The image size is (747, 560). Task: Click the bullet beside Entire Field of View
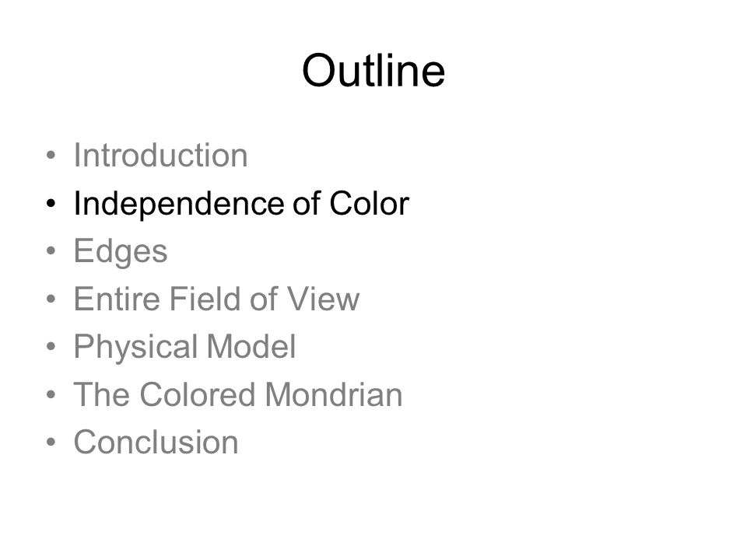pyautogui.click(x=51, y=299)
